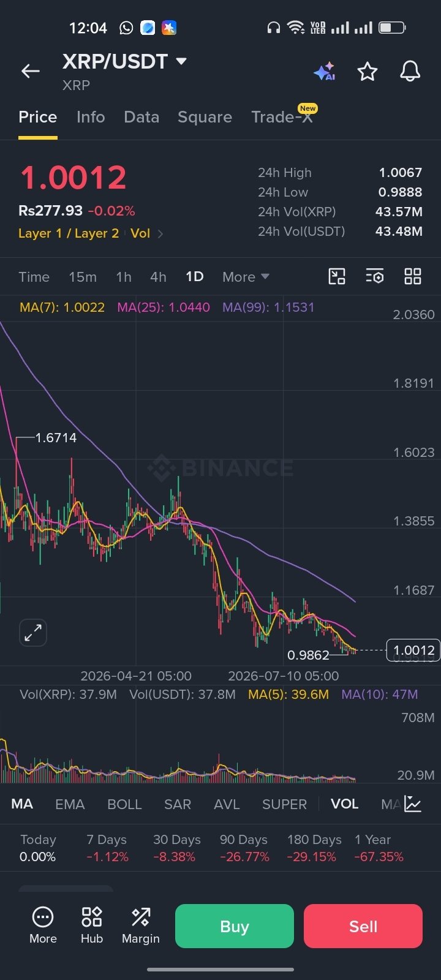Tap the 180 Days -29.15% performance
Screen dimensions: 441x980
click(314, 848)
